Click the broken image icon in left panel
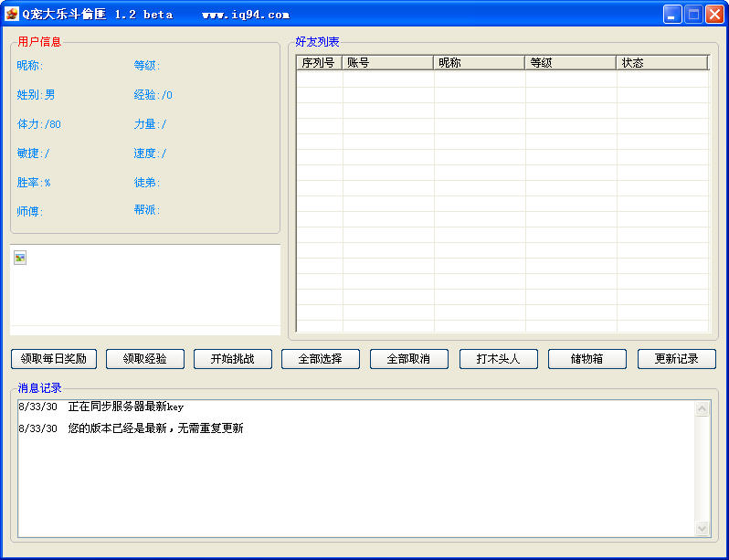729x560 pixels. (x=20, y=258)
